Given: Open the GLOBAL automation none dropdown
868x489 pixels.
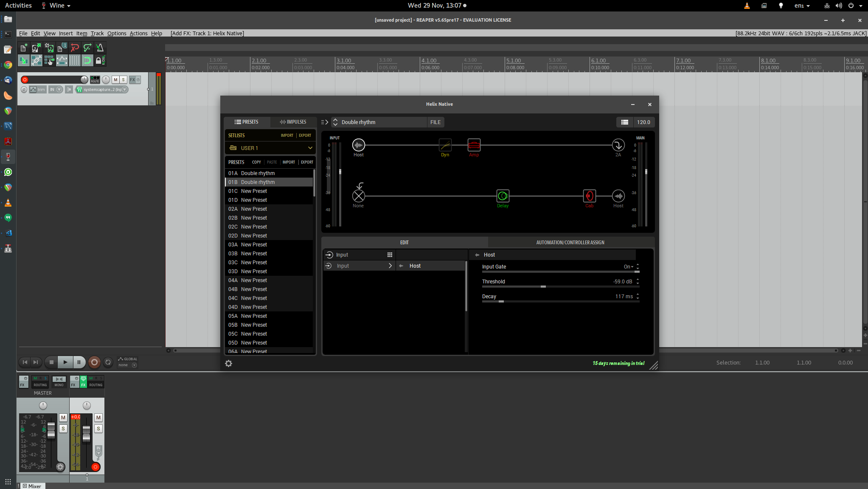Looking at the screenshot, I should pyautogui.click(x=127, y=365).
